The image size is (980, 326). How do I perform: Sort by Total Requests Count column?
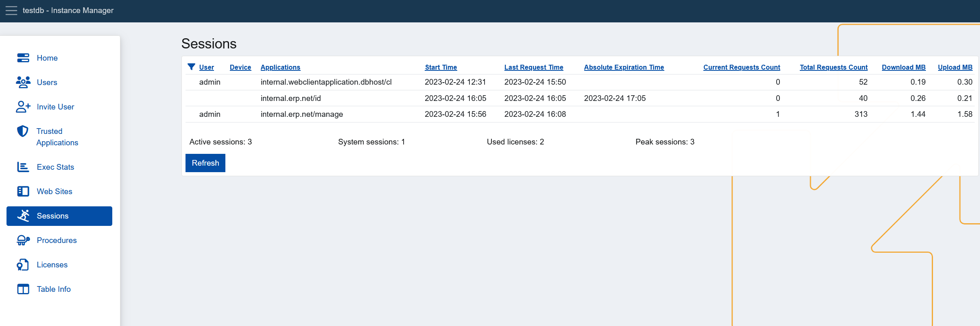point(834,67)
